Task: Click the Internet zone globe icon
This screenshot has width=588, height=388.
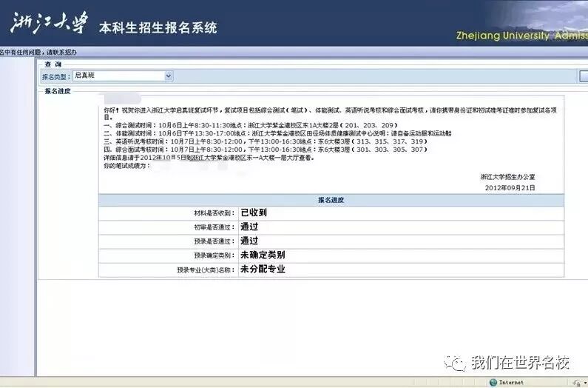Action: tap(493, 382)
